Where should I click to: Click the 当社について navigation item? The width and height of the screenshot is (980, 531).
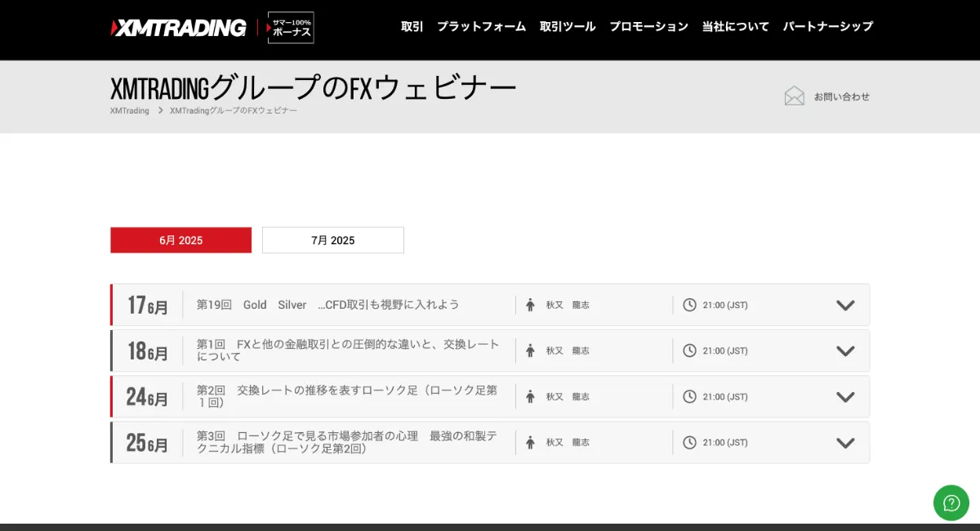coord(734,27)
